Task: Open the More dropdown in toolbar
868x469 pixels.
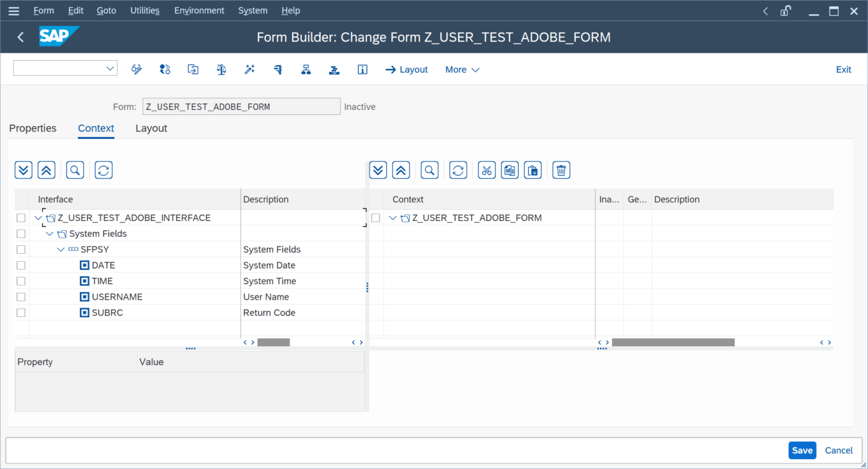Action: coord(463,69)
